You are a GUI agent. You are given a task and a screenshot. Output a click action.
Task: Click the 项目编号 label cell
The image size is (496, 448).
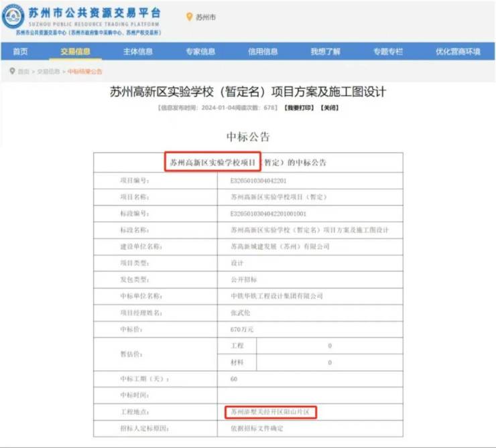[x=156, y=181]
